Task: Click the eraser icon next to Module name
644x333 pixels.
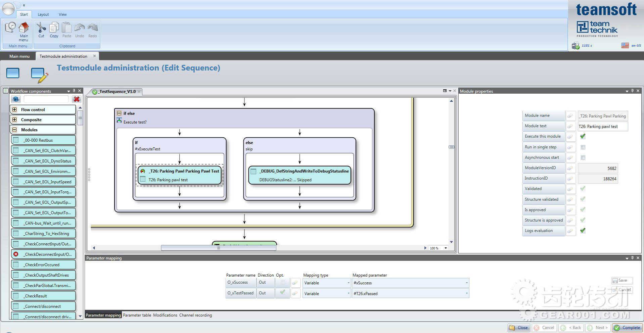Action: point(570,116)
